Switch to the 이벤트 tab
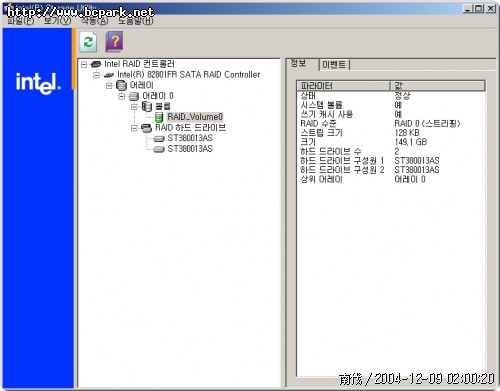500x391 pixels. click(x=334, y=65)
